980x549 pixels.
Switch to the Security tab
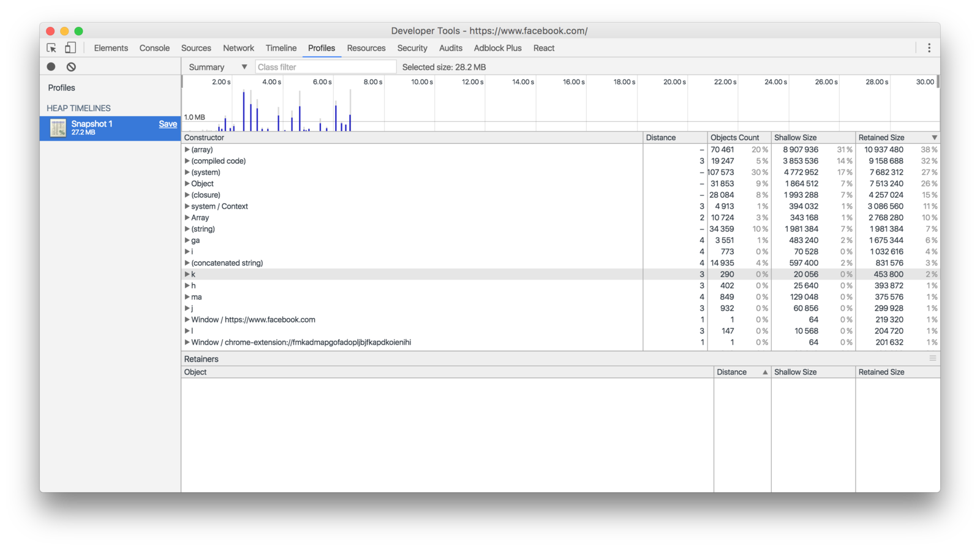point(412,48)
